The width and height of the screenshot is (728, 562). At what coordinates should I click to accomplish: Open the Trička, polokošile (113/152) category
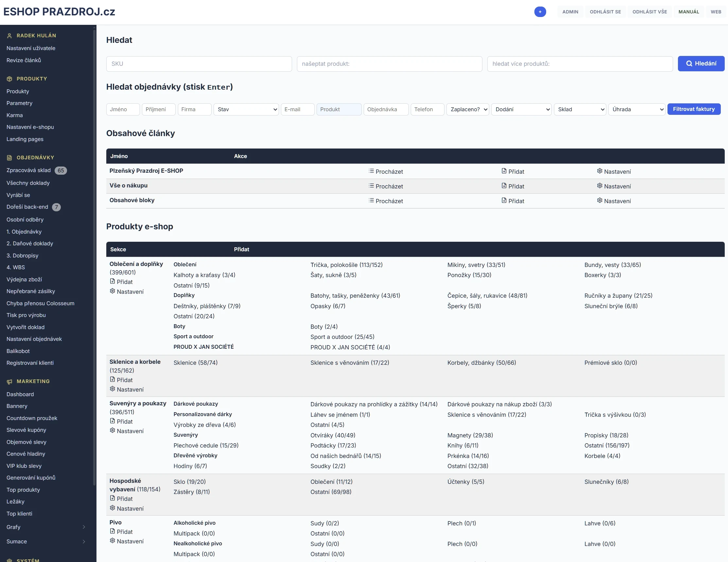pos(346,265)
